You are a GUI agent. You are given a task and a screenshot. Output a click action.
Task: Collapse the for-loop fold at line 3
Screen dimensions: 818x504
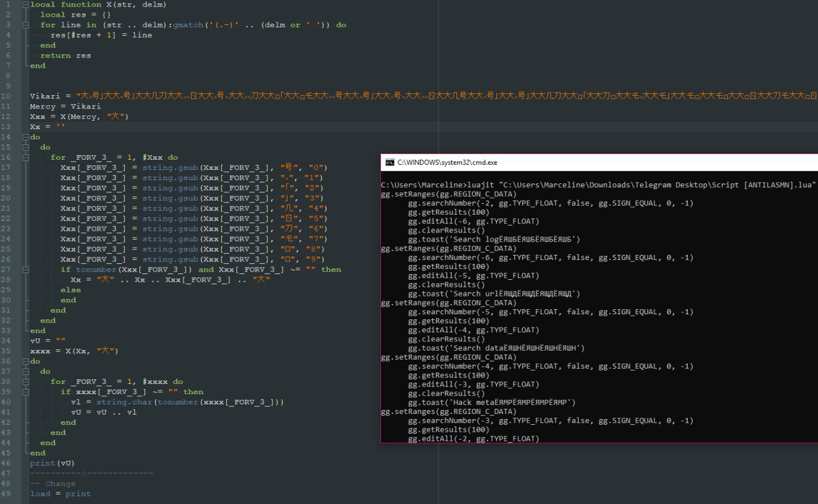[x=26, y=25]
